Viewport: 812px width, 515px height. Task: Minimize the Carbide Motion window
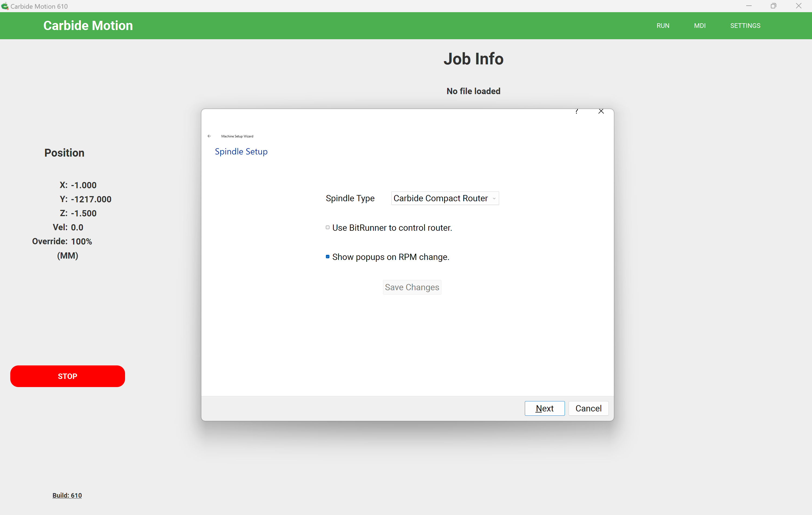pyautogui.click(x=749, y=6)
